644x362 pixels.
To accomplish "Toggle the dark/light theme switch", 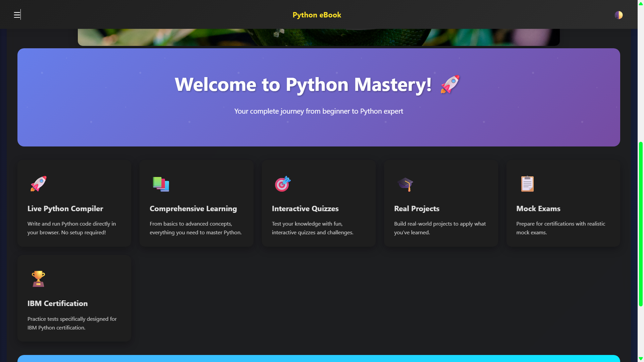I will (x=619, y=15).
